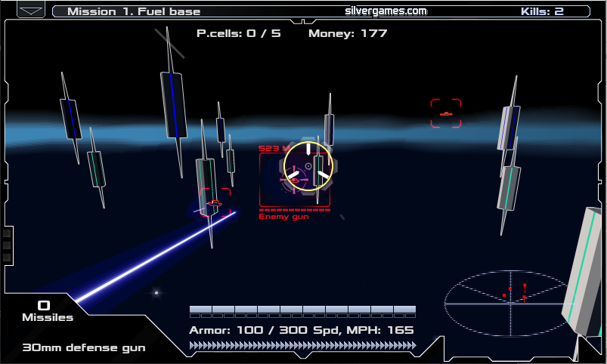Click the Armor: 100 / 300 readout
This screenshot has width=607, height=364.
(x=248, y=330)
